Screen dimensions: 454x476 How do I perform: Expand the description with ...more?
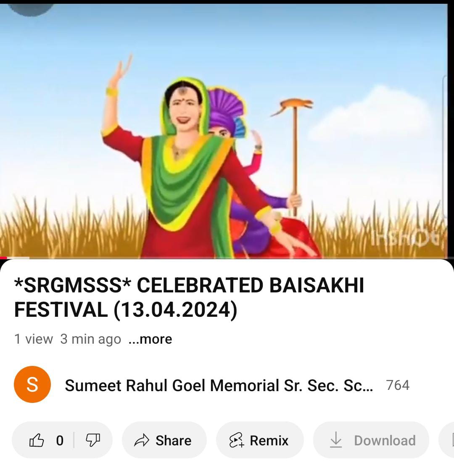(150, 339)
